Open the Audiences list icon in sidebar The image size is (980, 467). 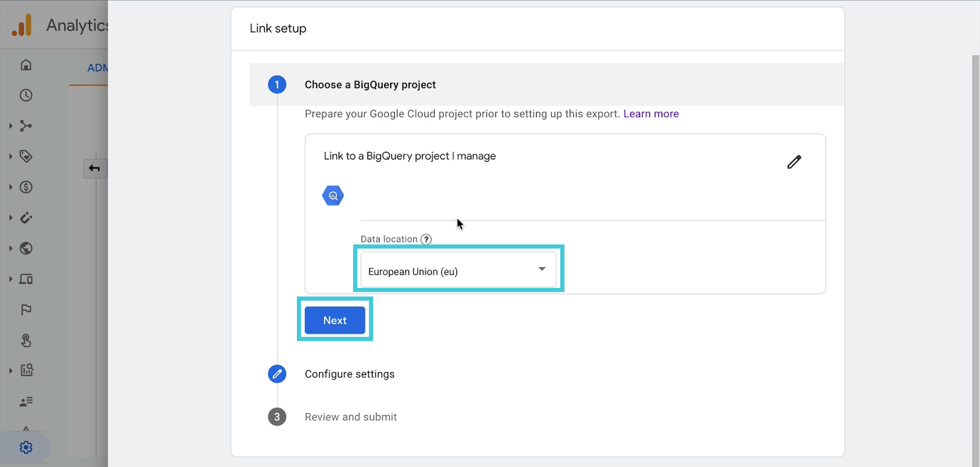pos(26,401)
